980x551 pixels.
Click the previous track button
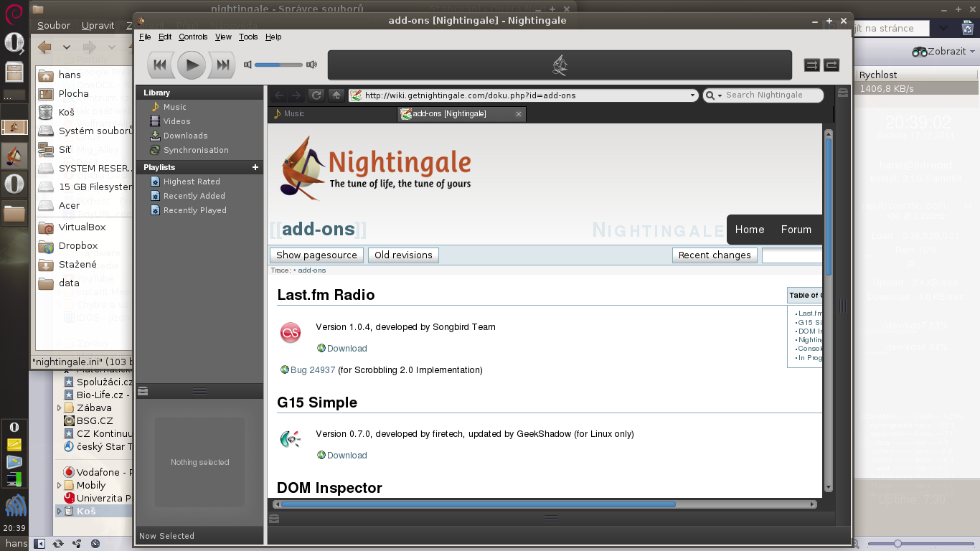pos(160,65)
